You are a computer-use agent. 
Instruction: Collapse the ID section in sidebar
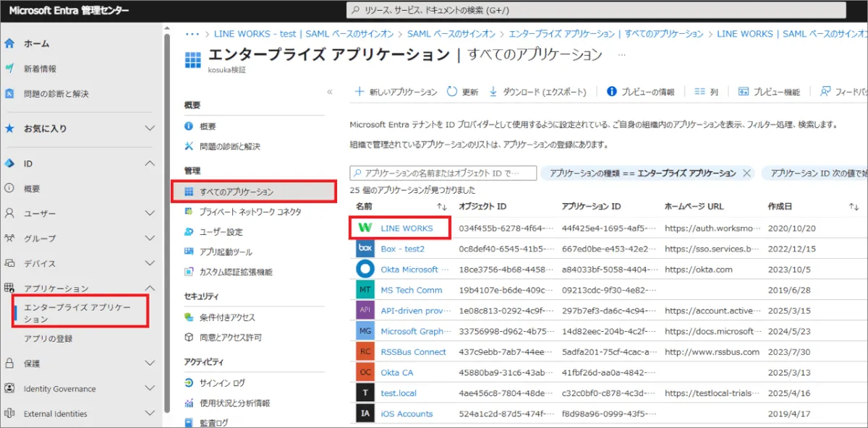150,164
